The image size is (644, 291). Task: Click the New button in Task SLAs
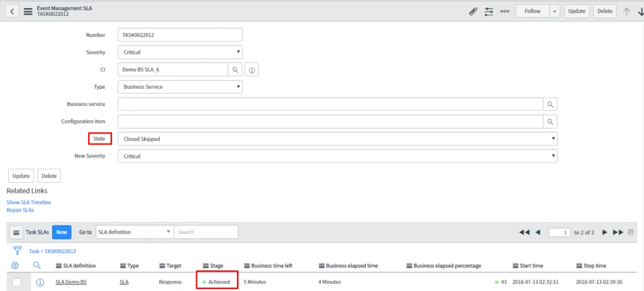point(62,232)
